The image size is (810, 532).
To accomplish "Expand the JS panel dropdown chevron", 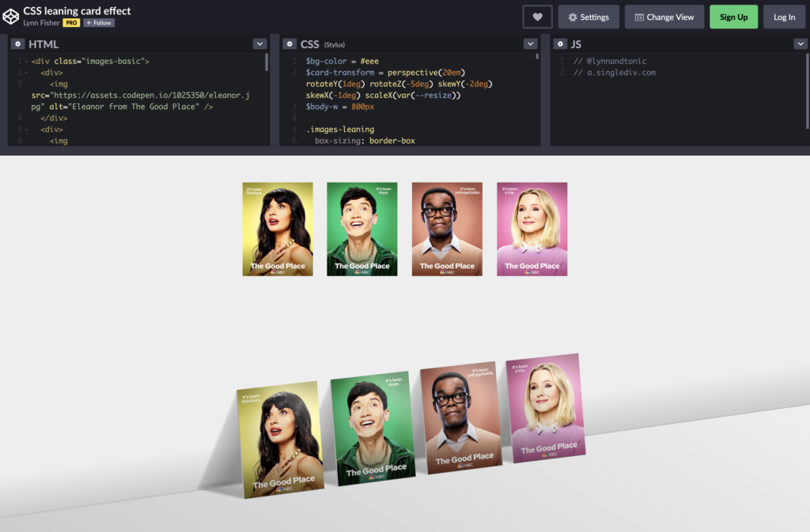I will [801, 43].
